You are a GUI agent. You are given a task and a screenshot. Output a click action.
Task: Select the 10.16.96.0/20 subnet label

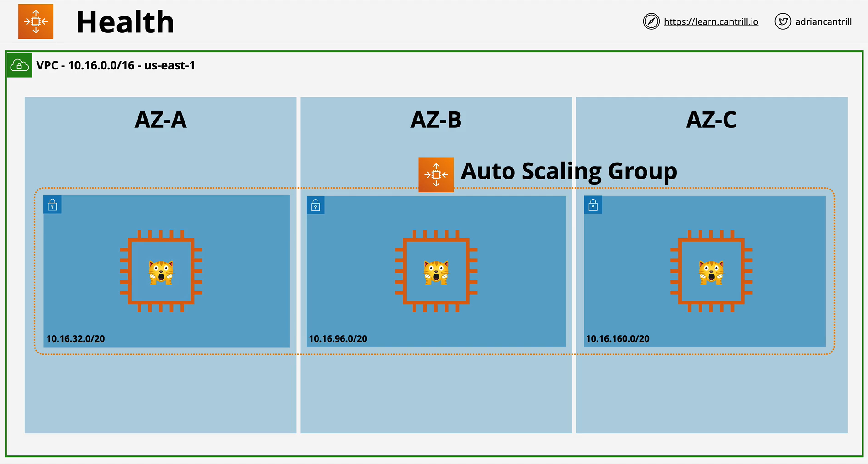pos(338,339)
